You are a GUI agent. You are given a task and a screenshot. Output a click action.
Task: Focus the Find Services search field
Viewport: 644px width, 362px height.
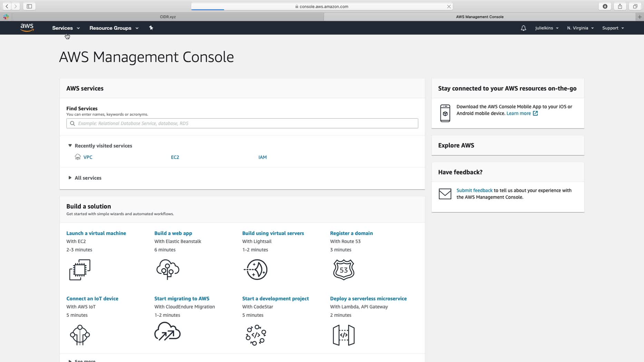click(x=242, y=123)
